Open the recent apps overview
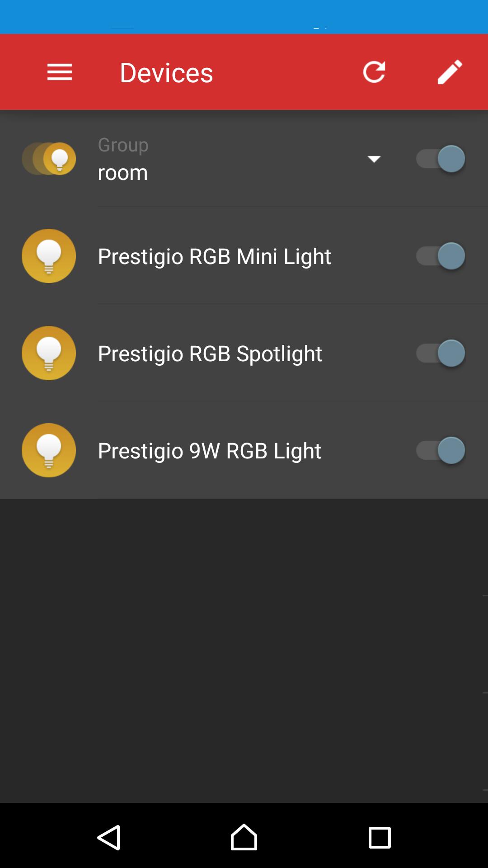 pos(380,838)
